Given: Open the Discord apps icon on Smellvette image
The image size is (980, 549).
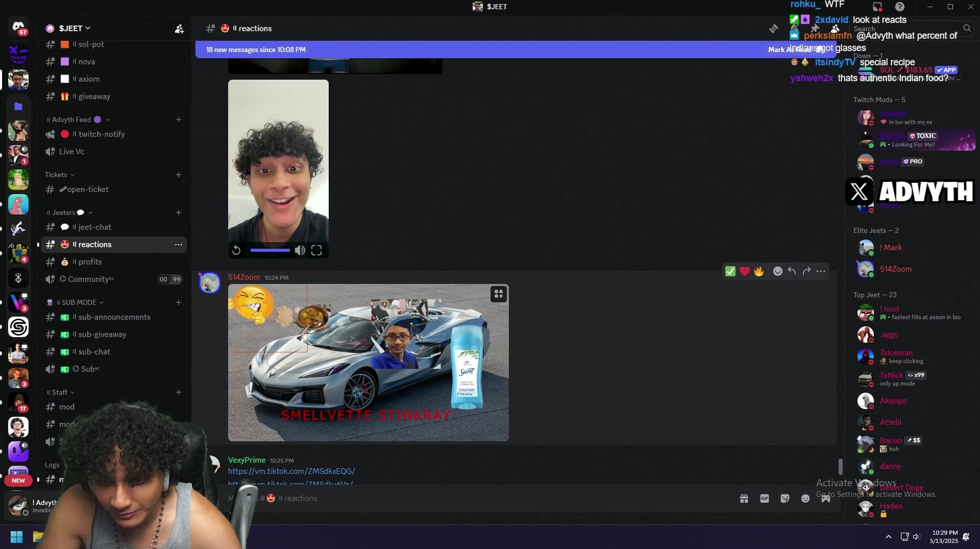Looking at the screenshot, I should (499, 294).
